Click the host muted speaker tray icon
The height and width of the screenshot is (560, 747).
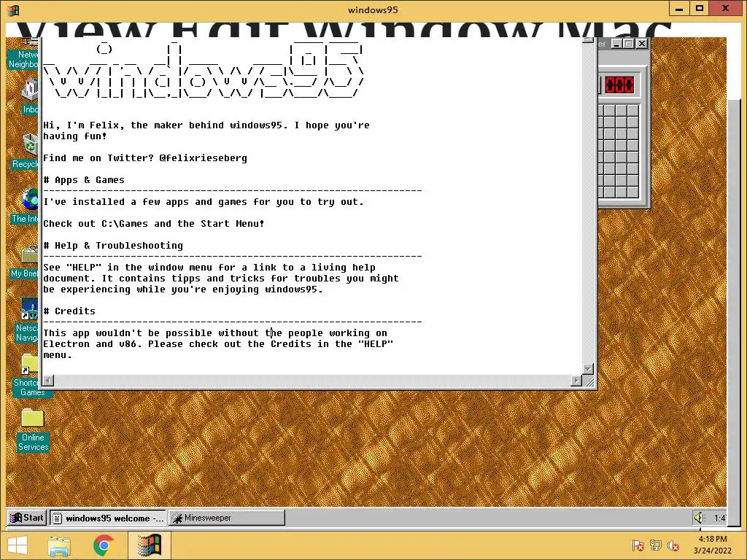673,545
